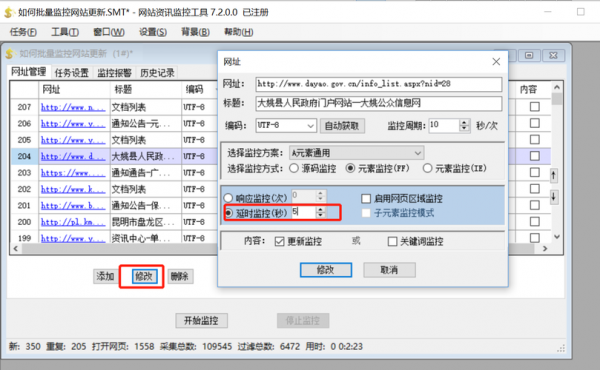
Task: Click the 删除 button below the list
Action: coord(180,276)
